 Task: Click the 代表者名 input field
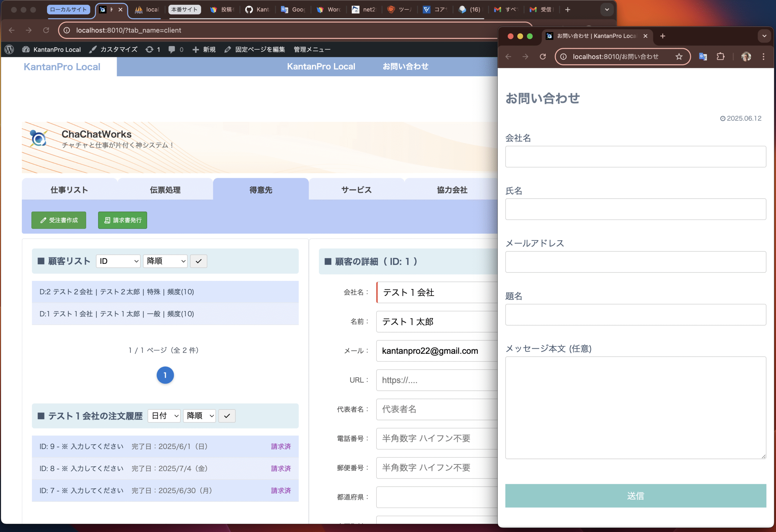(437, 409)
